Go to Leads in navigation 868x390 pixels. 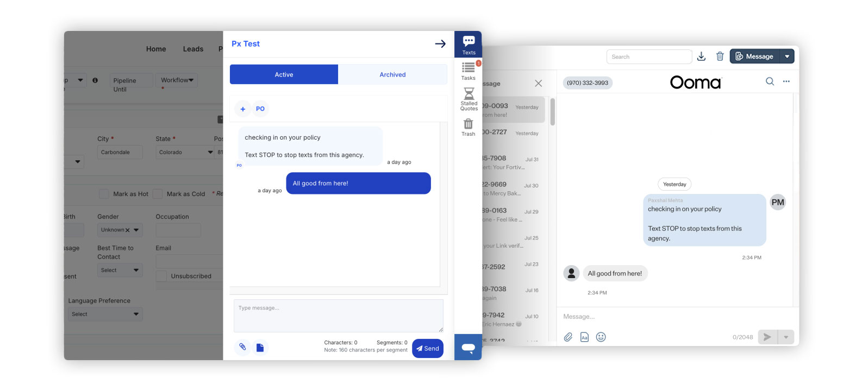coord(193,49)
